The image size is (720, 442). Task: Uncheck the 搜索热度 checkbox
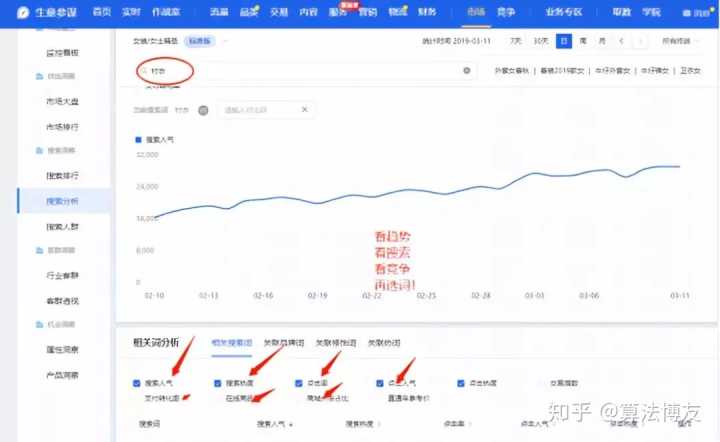(x=218, y=383)
